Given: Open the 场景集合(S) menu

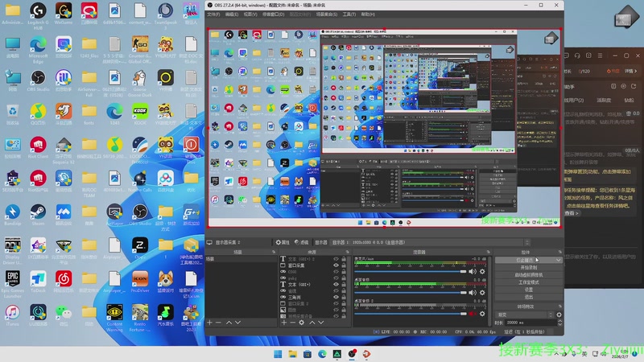Looking at the screenshot, I should [x=327, y=14].
